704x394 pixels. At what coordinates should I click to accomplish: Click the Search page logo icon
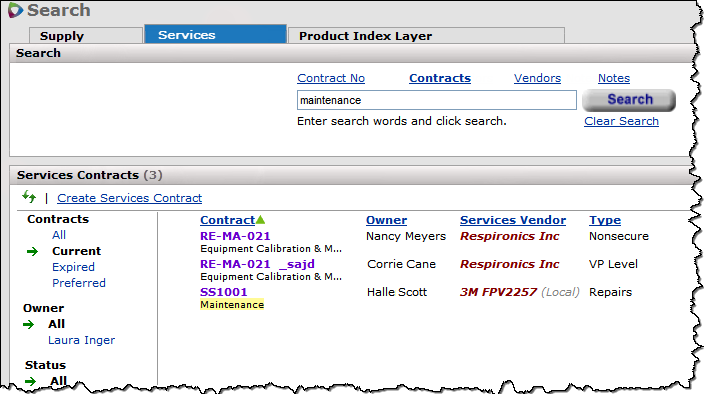click(15, 10)
